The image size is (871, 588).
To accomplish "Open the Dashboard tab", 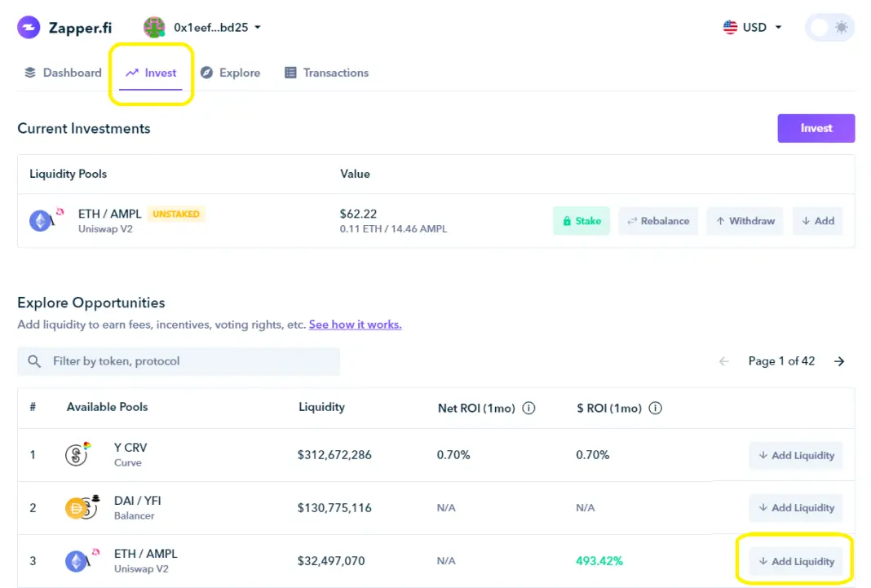I will pyautogui.click(x=64, y=73).
